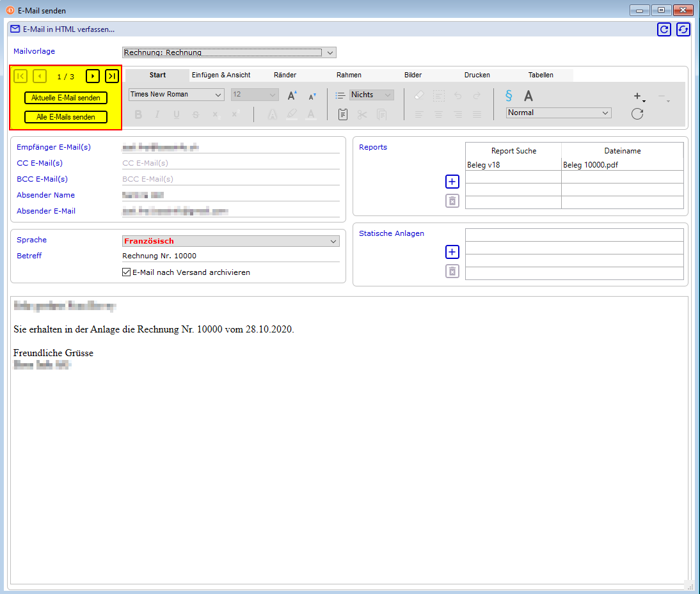Jump to the last e-mail
Screen dimensions: 700x594
coord(112,77)
